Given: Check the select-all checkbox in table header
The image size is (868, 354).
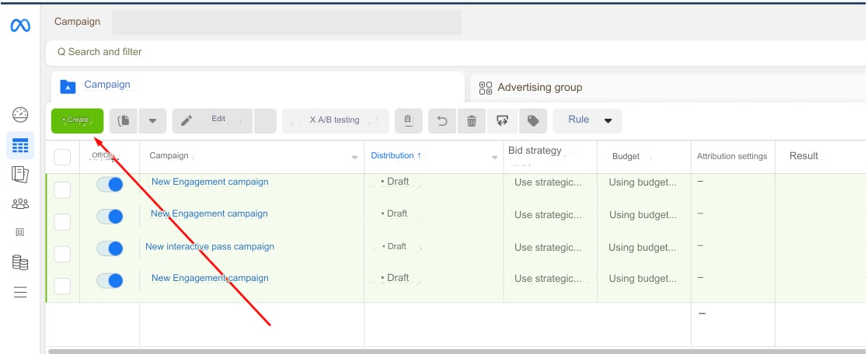Looking at the screenshot, I should pyautogui.click(x=62, y=157).
